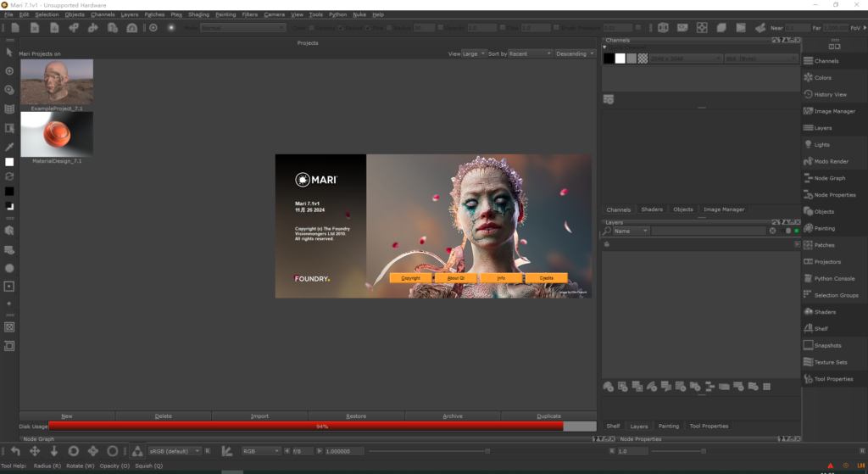The width and height of the screenshot is (868, 474).
Task: Toggle the checked box between Opacity and Radius
Action: [341, 28]
